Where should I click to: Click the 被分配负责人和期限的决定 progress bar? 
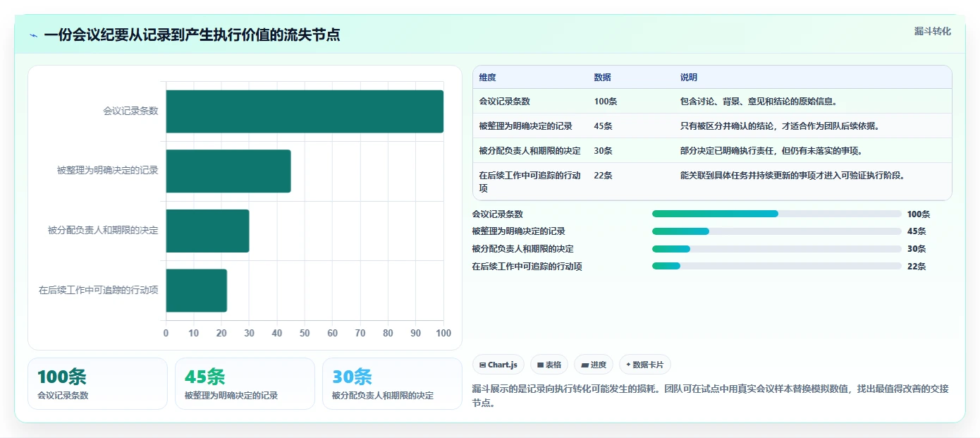tap(777, 248)
